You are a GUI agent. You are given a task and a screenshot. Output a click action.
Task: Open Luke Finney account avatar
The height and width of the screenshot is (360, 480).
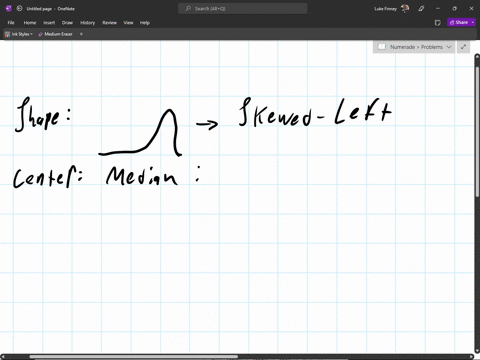point(405,9)
